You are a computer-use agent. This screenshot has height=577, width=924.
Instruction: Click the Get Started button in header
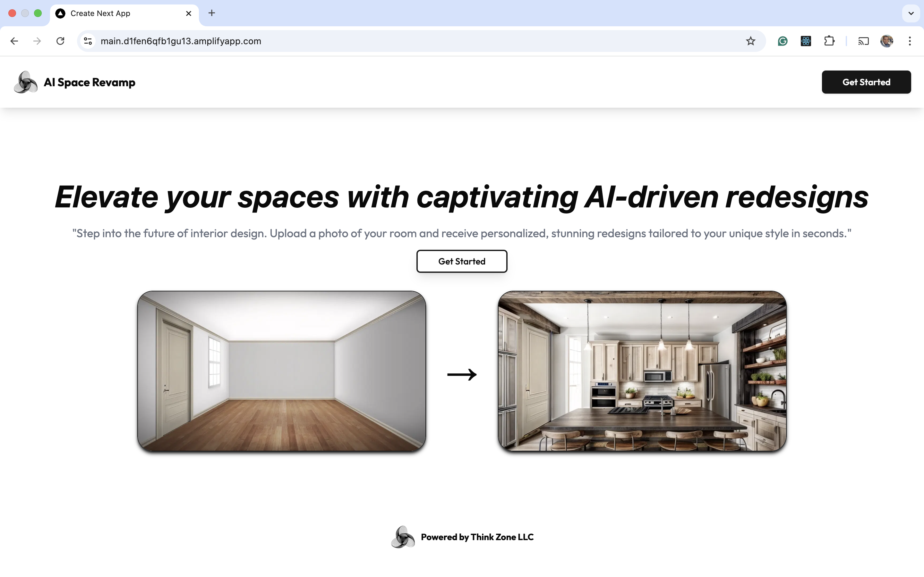click(x=866, y=82)
